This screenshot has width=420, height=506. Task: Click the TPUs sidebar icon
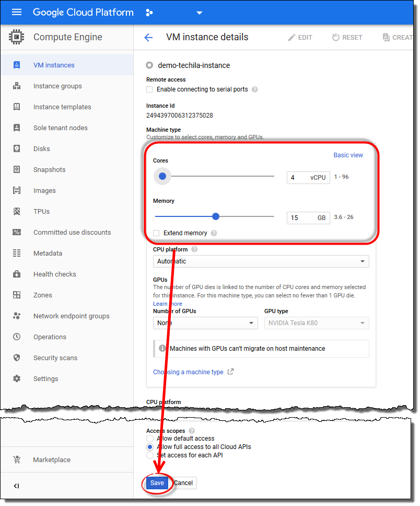pos(17,212)
